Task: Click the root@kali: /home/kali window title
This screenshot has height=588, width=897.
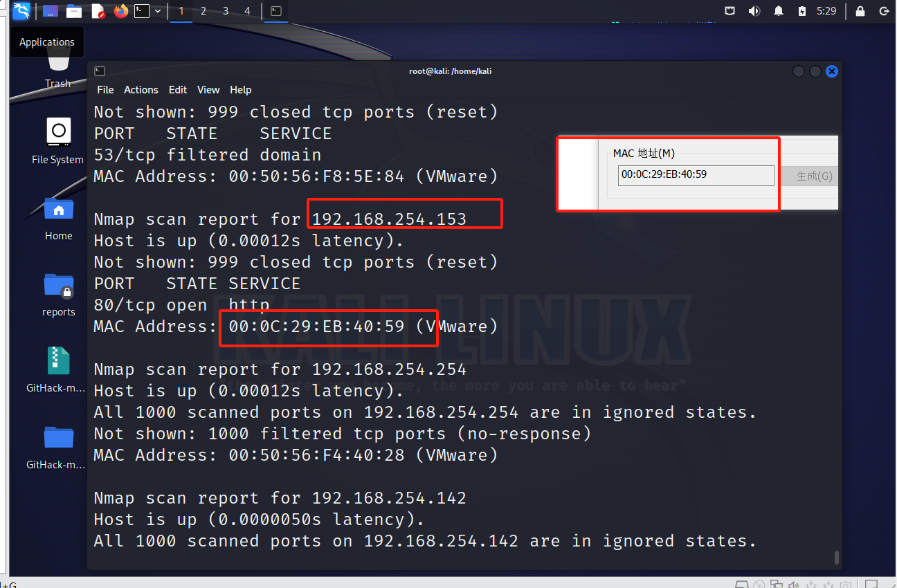Action: (x=451, y=71)
